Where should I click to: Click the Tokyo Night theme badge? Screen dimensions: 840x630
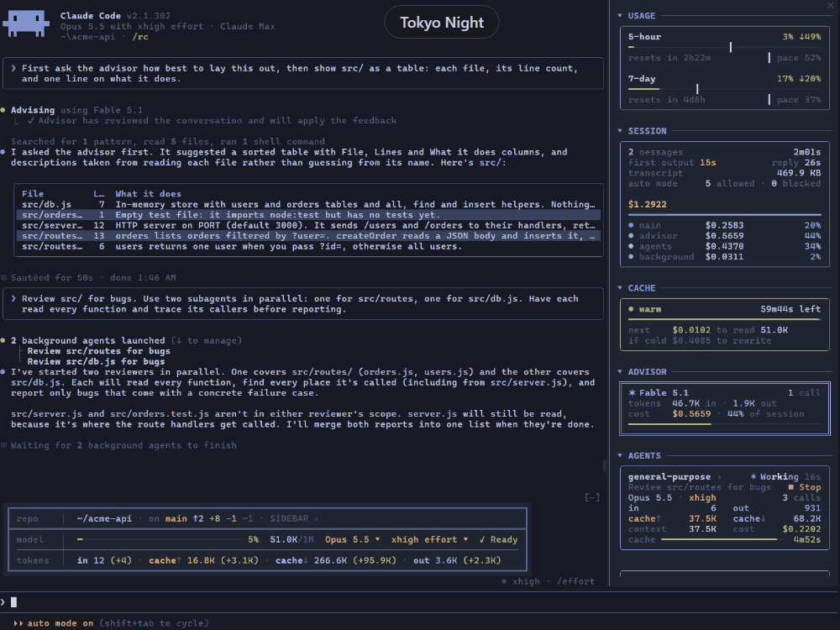pyautogui.click(x=442, y=22)
